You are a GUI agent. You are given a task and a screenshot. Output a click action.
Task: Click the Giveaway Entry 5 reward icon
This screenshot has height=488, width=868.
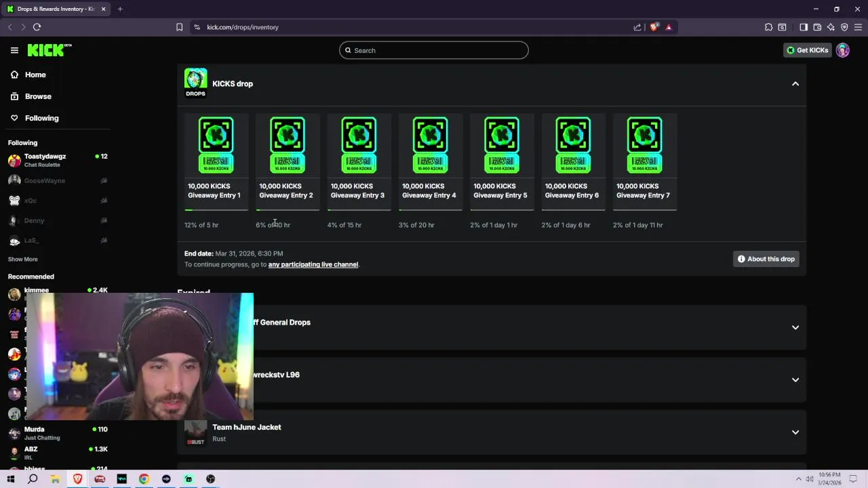(502, 145)
